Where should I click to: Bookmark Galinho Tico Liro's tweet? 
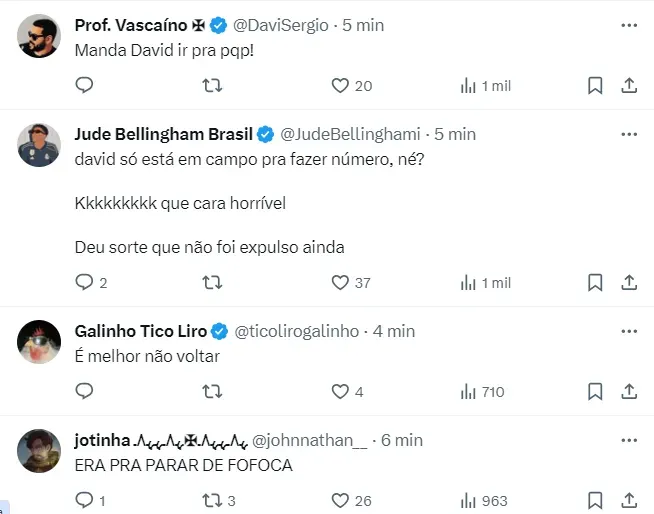click(595, 392)
